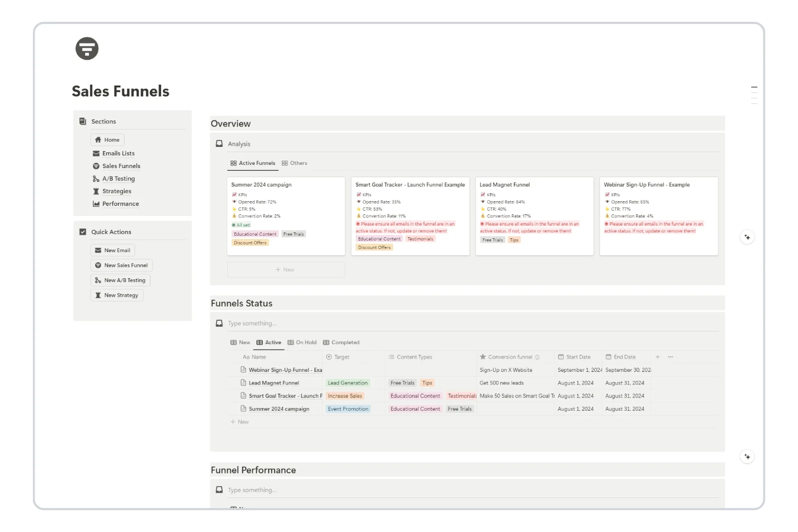Click the All set! status on Summer 2024 campaign
798x532 pixels.
point(242,225)
